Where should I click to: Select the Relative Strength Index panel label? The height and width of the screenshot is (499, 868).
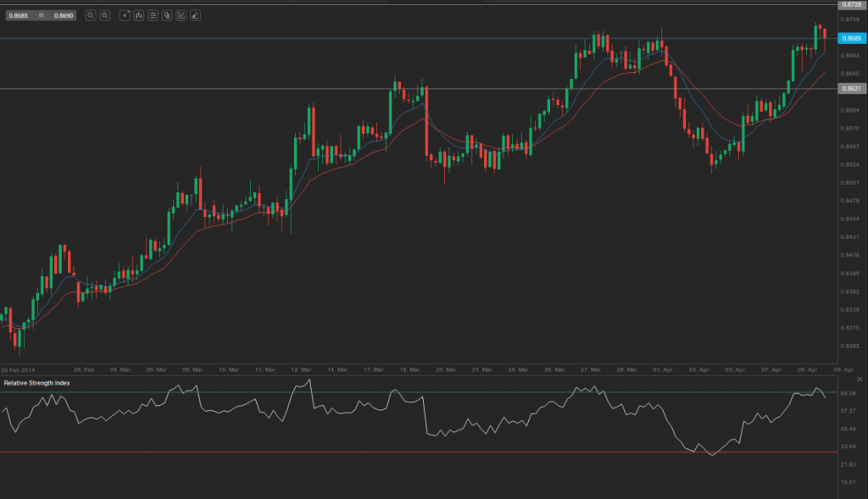[x=36, y=382]
